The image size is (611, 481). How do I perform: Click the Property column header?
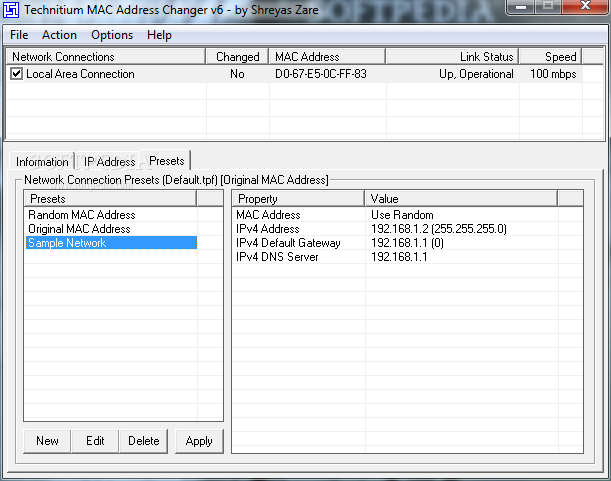point(298,199)
